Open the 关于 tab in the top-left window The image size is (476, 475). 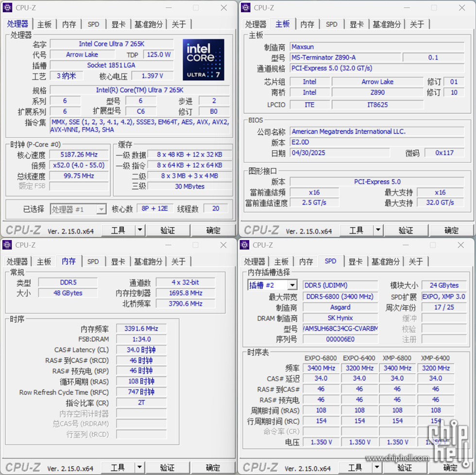pos(179,24)
